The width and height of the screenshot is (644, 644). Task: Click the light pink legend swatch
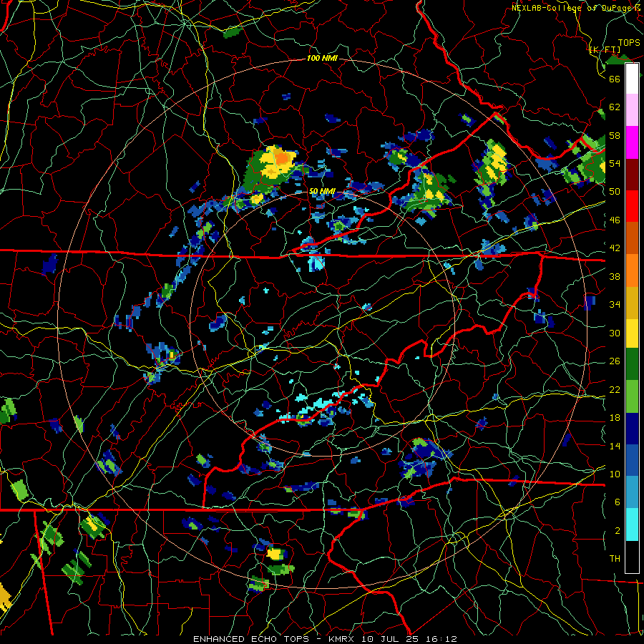click(632, 109)
